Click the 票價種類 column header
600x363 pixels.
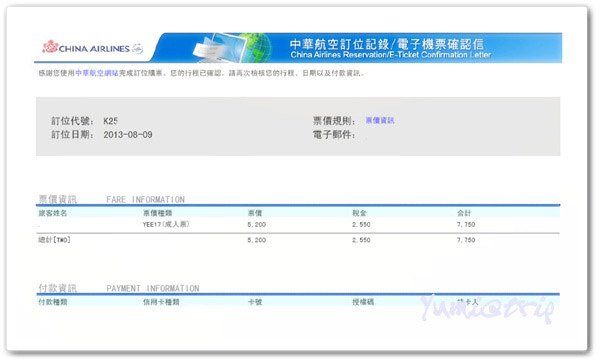(x=157, y=213)
